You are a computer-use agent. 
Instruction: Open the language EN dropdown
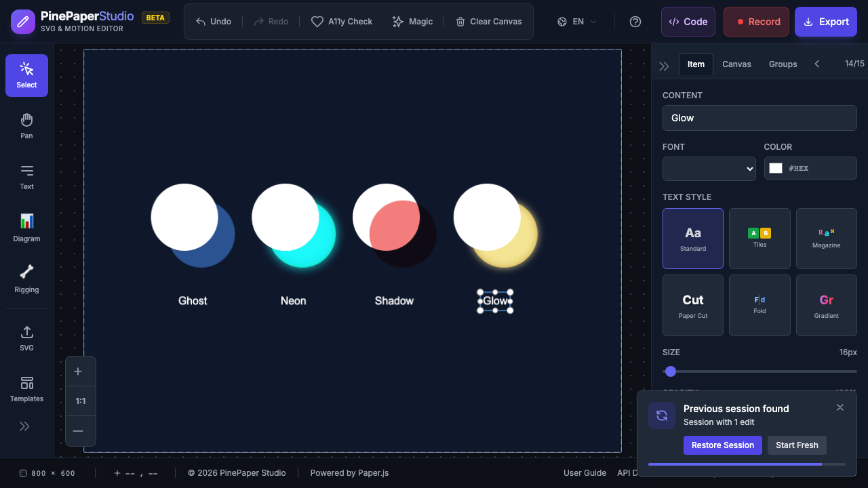pos(576,21)
